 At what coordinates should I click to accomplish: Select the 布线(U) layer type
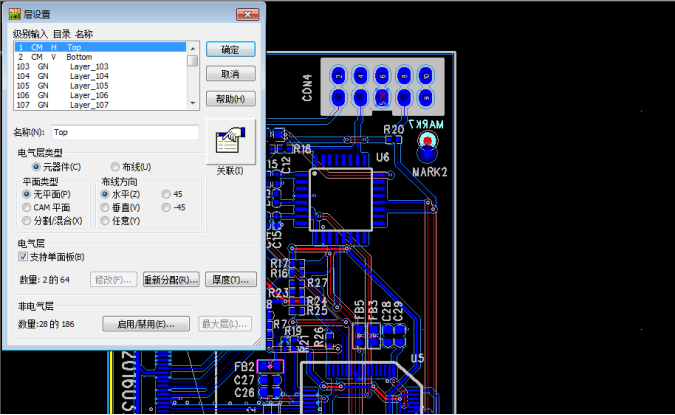(131, 167)
